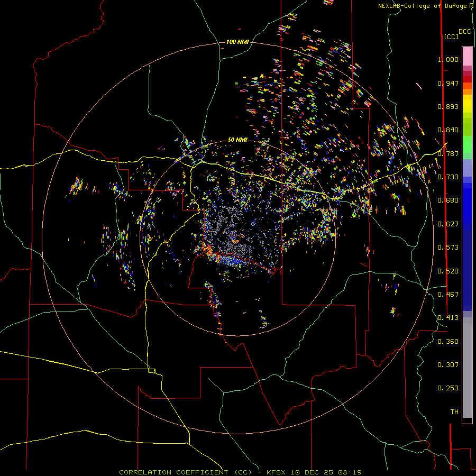This screenshot has height=476, width=476.
Task: Click the 0.947 value on the color scale
Action: (x=448, y=83)
